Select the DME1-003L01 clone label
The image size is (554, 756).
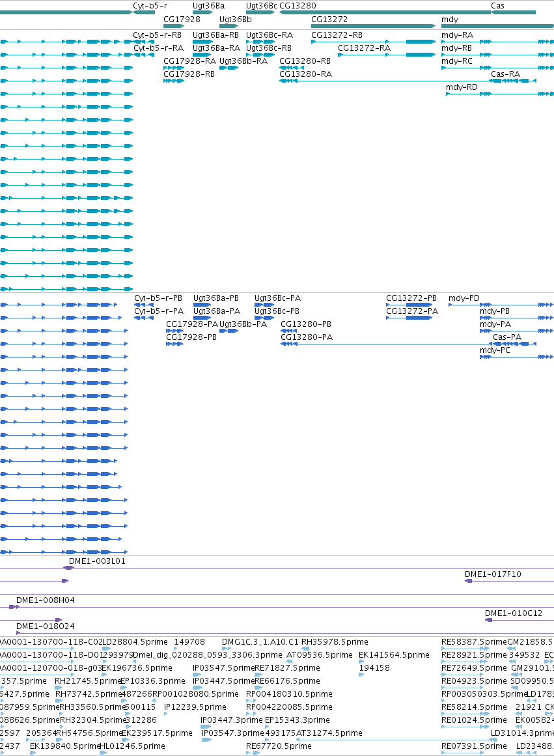click(97, 562)
